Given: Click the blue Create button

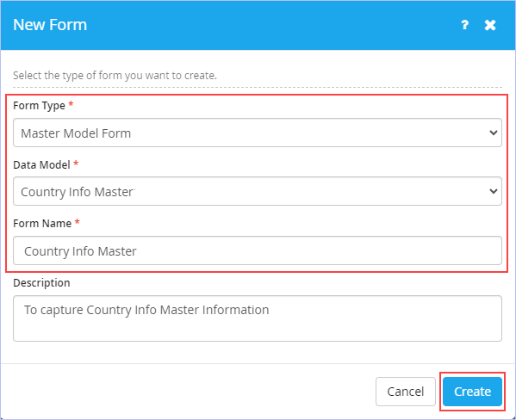Looking at the screenshot, I should pos(472,392).
